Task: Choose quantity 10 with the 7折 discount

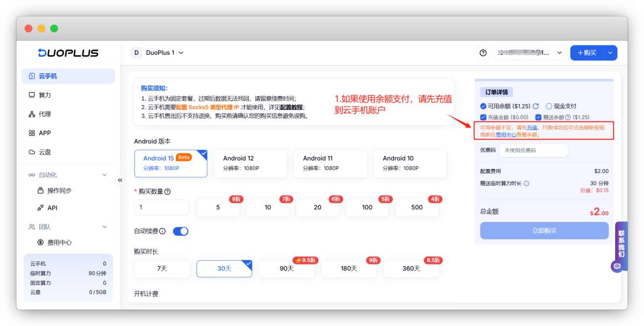Action: click(x=268, y=207)
